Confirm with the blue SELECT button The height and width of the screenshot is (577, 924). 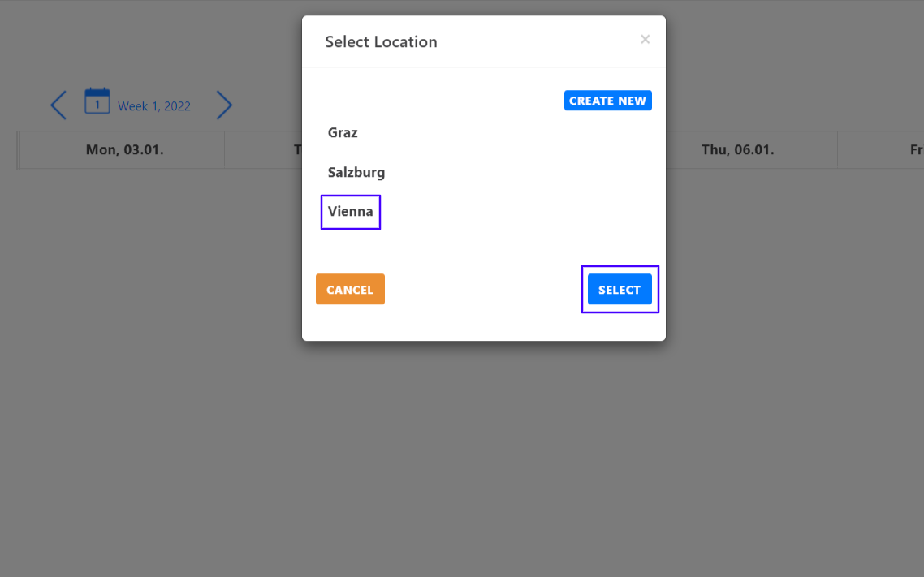620,289
